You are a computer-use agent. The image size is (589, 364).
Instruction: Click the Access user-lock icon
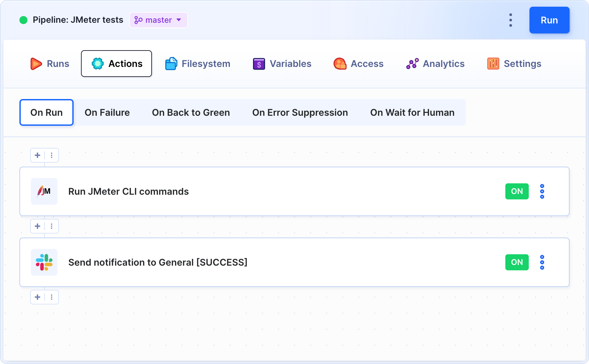pyautogui.click(x=340, y=64)
